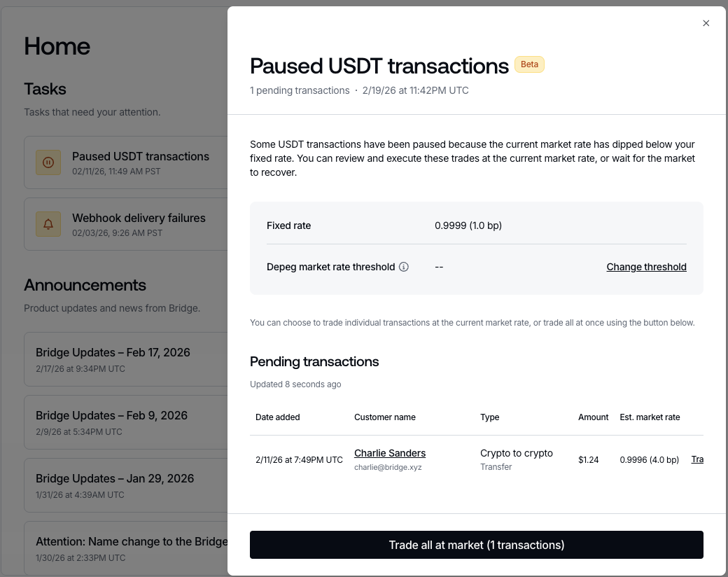The width and height of the screenshot is (728, 577).
Task: Open Bridge Updates – Feb 9, 2026 announcement
Action: point(111,416)
